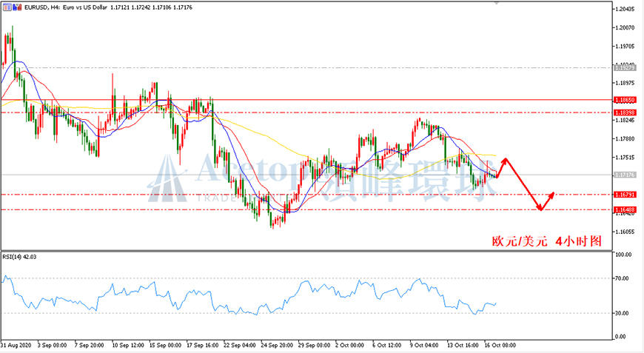Click the 70.00 level on RSI axis
This screenshot has width=644, height=353.
tap(623, 278)
